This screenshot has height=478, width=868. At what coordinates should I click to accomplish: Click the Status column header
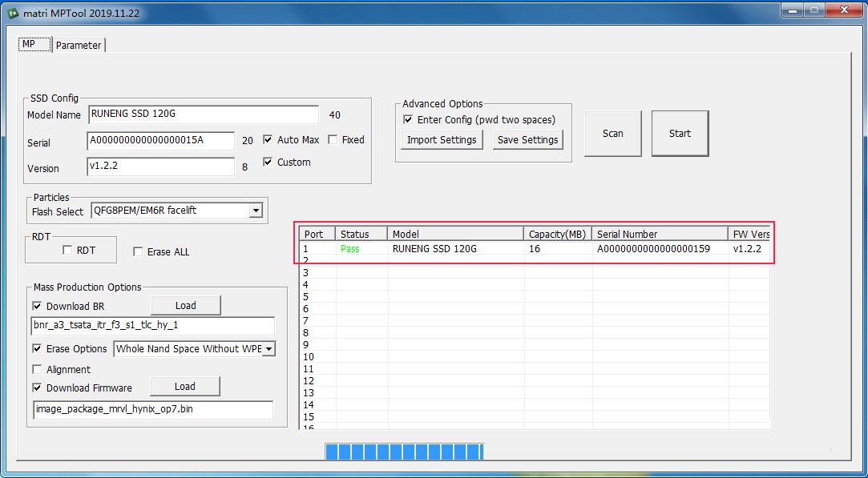pos(361,234)
